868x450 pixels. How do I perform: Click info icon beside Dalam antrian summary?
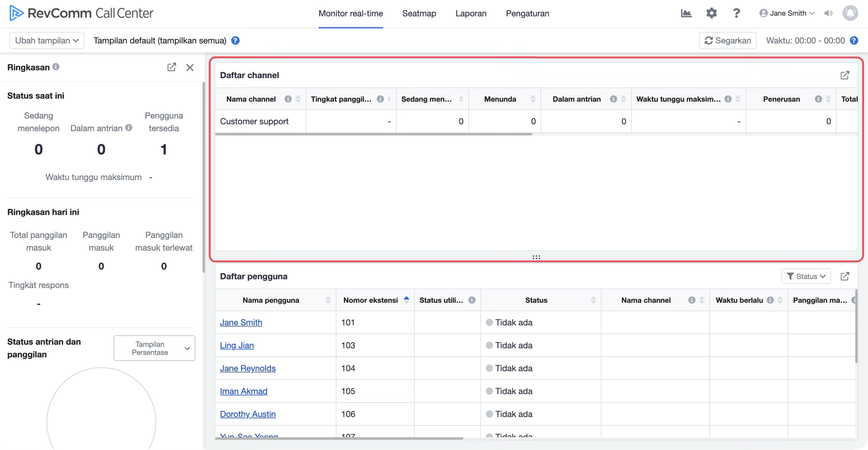click(x=129, y=127)
